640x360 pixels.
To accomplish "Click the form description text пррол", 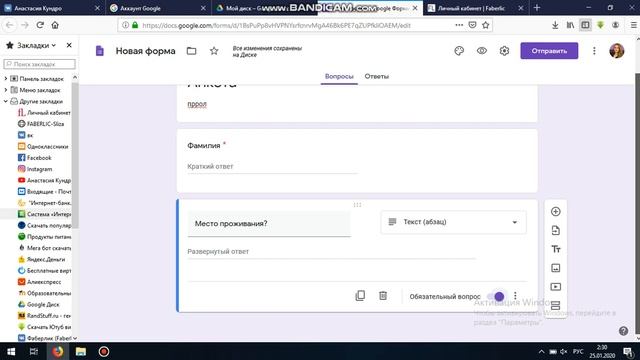I will [x=197, y=104].
